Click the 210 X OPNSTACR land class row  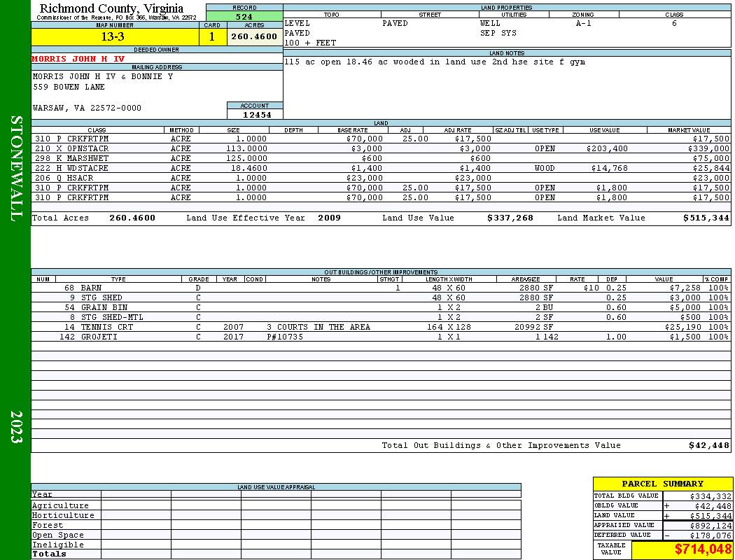tap(381, 148)
